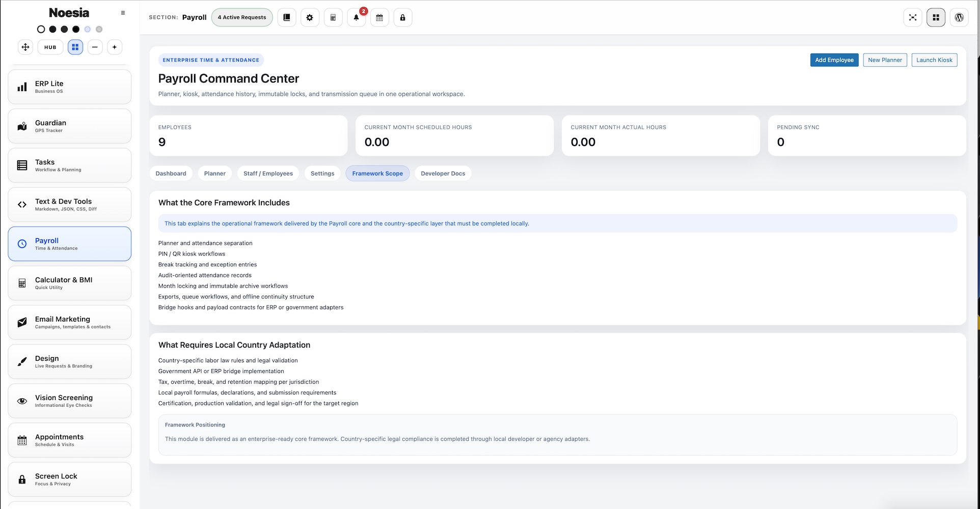Image resolution: width=980 pixels, height=509 pixels.
Task: Open notifications bell with badge 2
Action: pos(357,17)
